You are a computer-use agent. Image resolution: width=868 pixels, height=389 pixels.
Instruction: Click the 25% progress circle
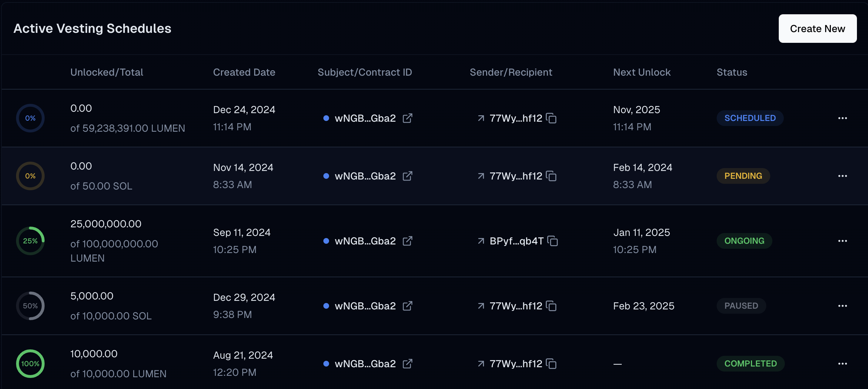click(x=30, y=241)
